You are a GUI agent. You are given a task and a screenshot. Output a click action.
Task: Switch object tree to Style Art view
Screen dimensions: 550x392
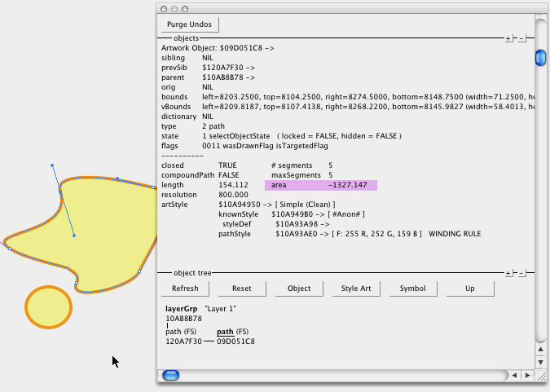coord(355,288)
